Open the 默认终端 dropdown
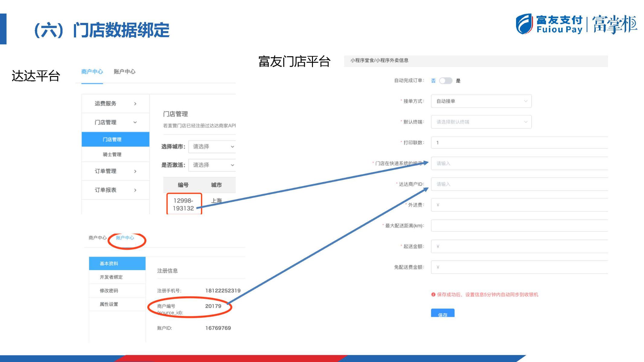Screen dimensions: 644x362 pos(481,122)
